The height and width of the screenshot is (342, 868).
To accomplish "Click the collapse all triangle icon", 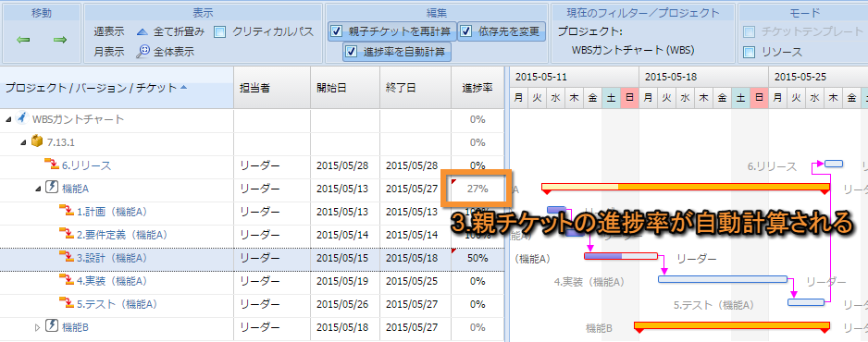I will point(143,32).
